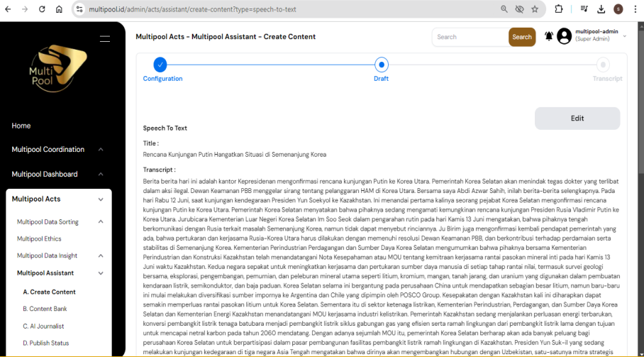Screen dimensions: 644x357
Task: Click the gold Search button
Action: (522, 37)
